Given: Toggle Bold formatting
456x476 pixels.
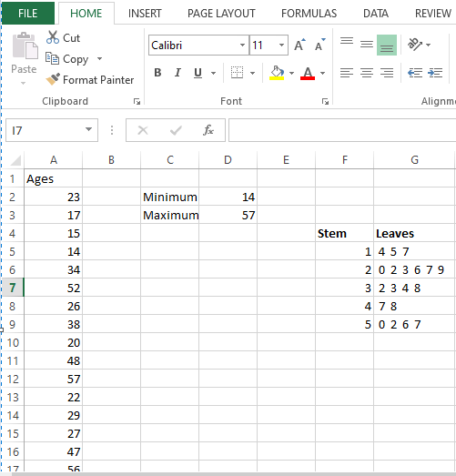Looking at the screenshot, I should point(157,73).
